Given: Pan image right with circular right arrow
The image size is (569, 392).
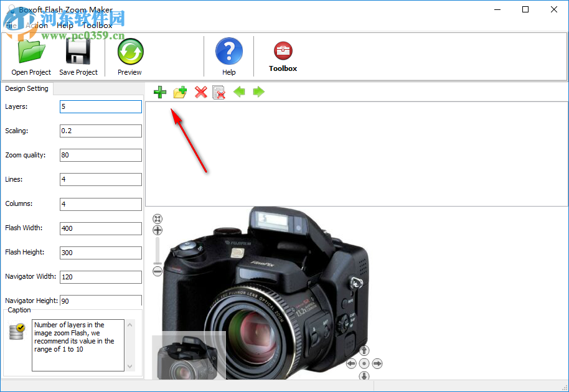Looking at the screenshot, I should tap(377, 363).
